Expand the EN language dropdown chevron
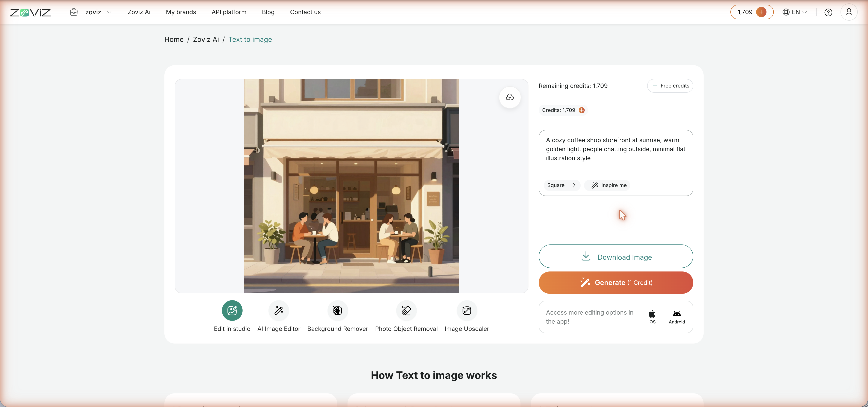Viewport: 868px width, 407px height. [x=805, y=12]
